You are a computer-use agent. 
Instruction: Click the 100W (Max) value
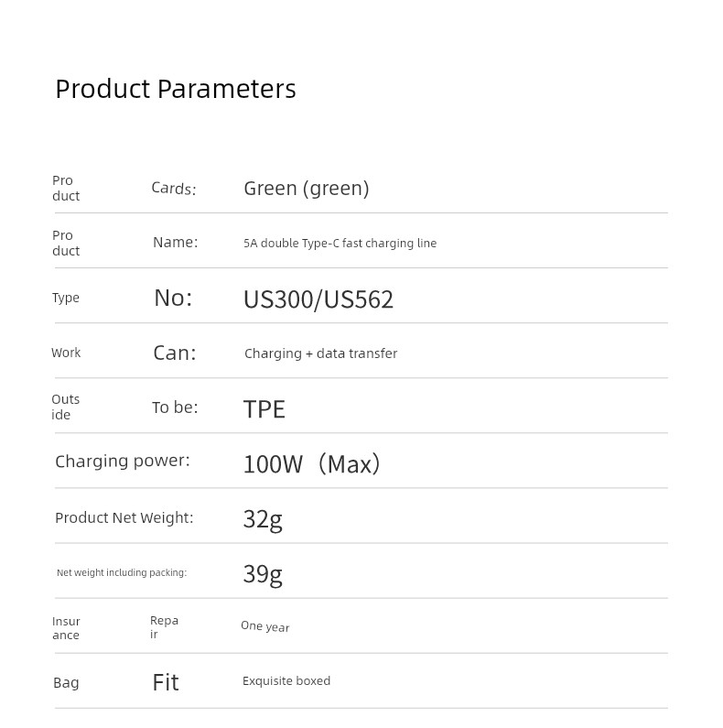pyautogui.click(x=311, y=464)
